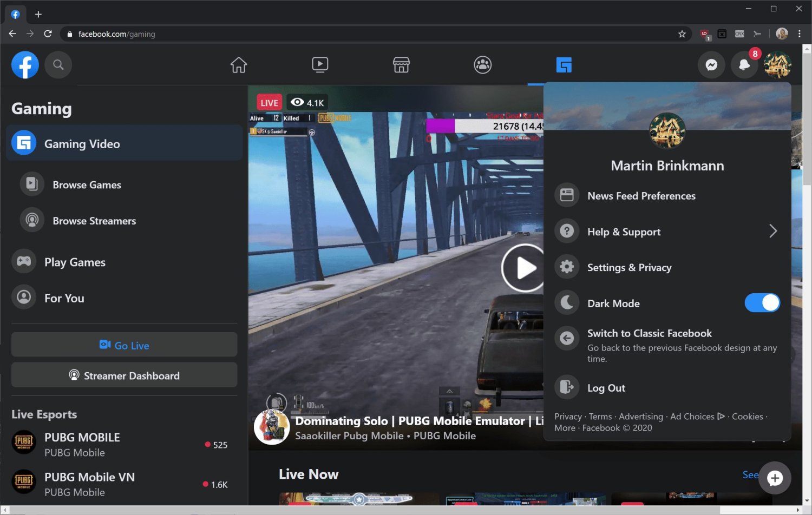Open the Groups icon in top navigation
This screenshot has width=812, height=515.
(x=482, y=65)
